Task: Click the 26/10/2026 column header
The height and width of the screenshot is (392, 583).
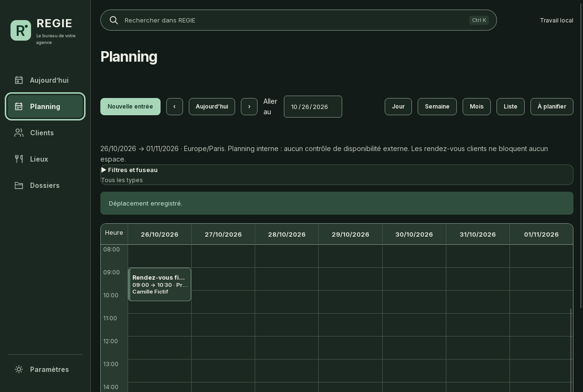Action: 160,234
